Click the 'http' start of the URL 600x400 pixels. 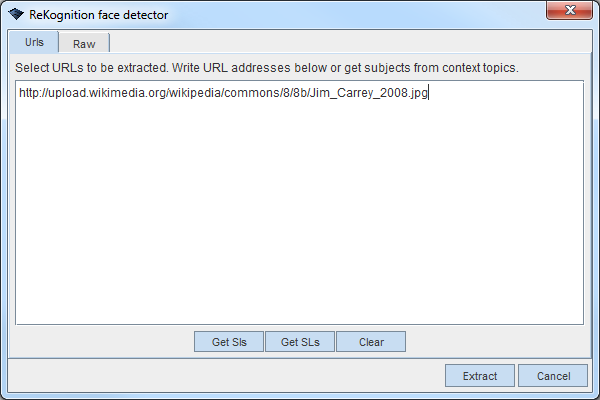[x=30, y=94]
